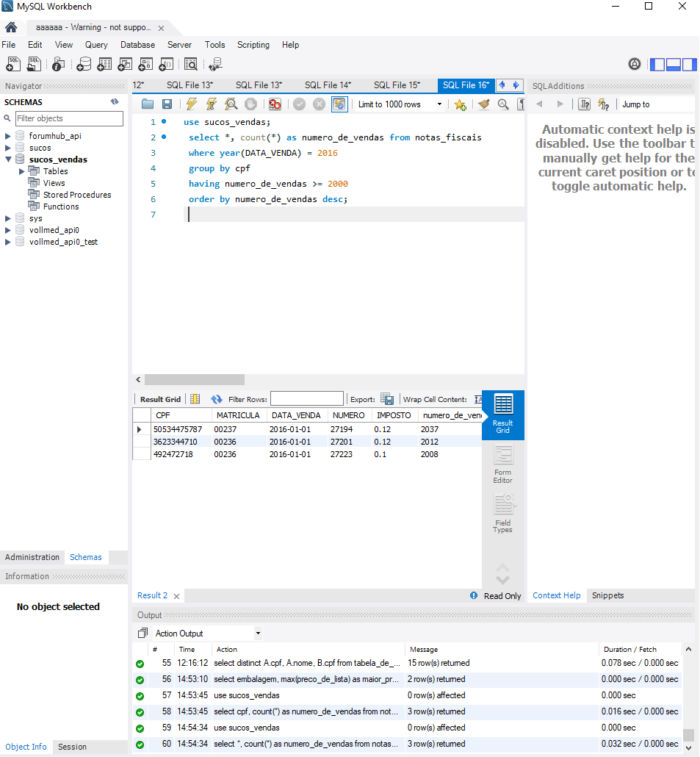Open Workbench preferences gear icon
700x757 pixels.
pyautogui.click(x=635, y=64)
